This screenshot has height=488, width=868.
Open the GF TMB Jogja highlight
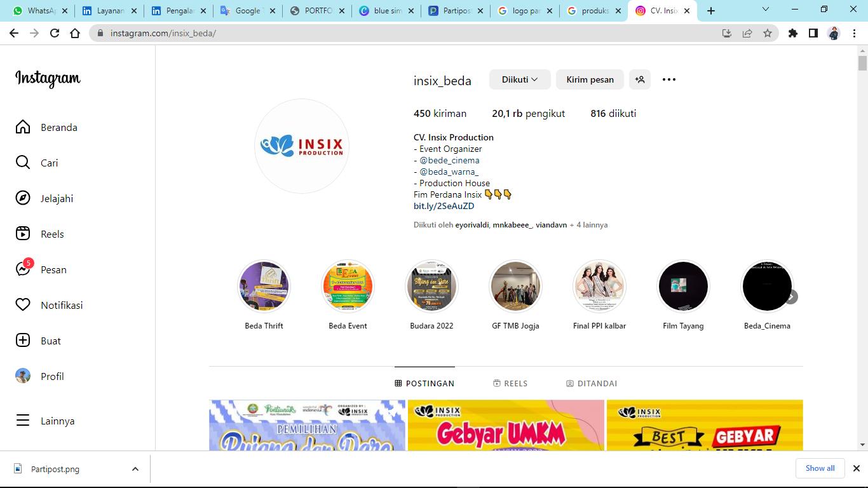(x=515, y=295)
